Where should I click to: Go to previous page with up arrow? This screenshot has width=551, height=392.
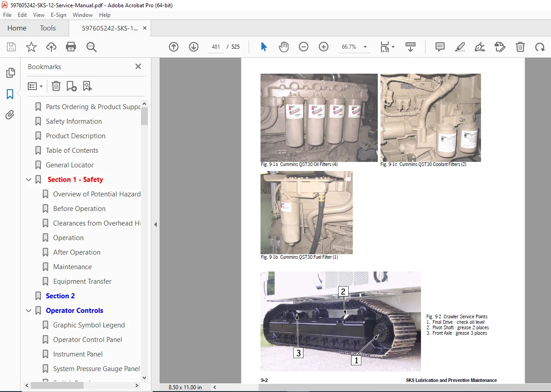pyautogui.click(x=174, y=47)
